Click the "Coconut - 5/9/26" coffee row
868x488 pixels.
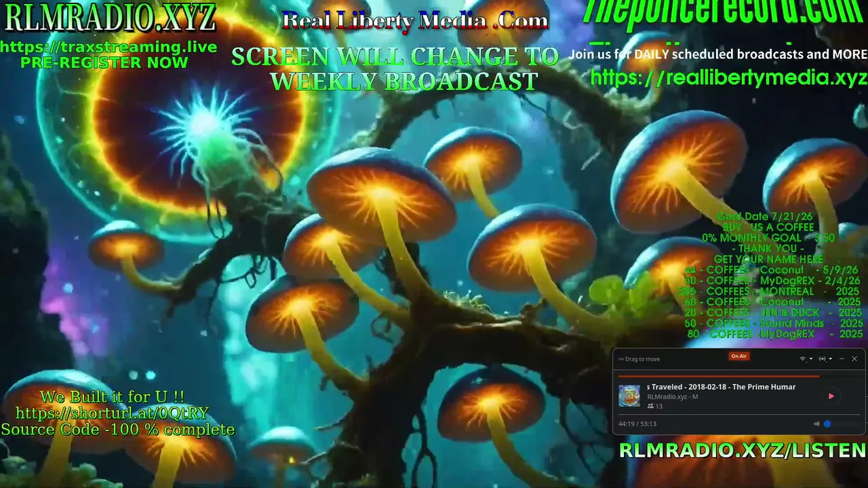click(772, 270)
